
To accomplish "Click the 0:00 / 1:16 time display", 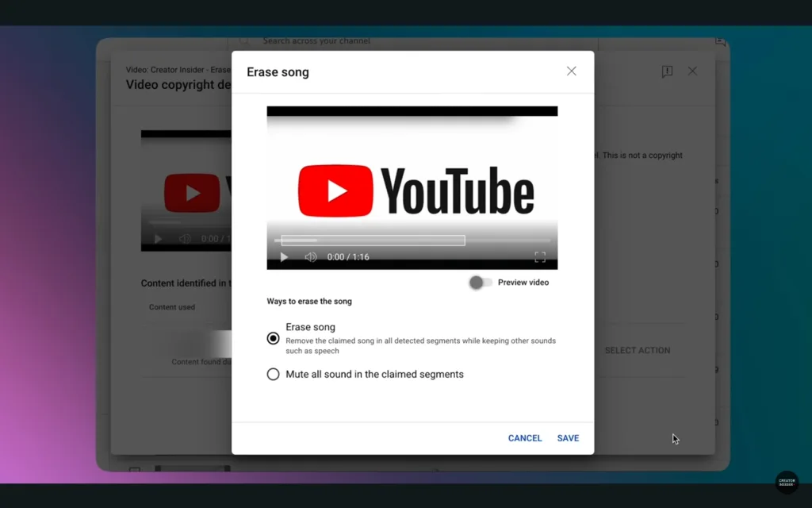I will (x=348, y=257).
